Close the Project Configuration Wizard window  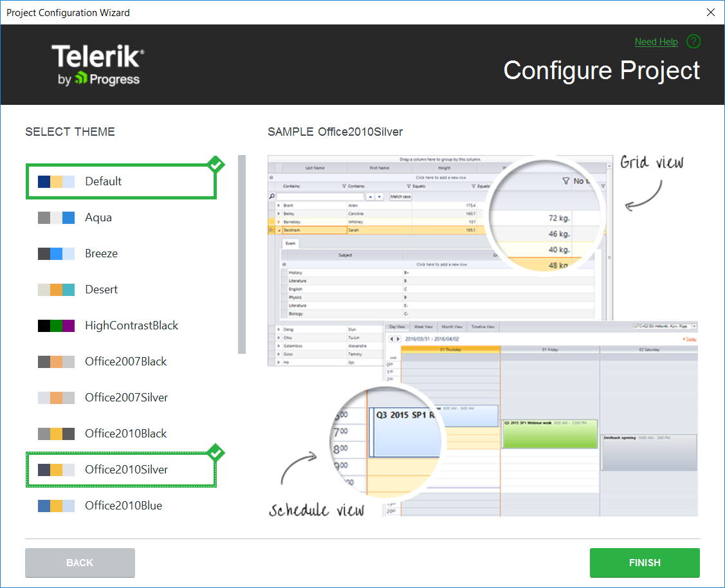711,12
